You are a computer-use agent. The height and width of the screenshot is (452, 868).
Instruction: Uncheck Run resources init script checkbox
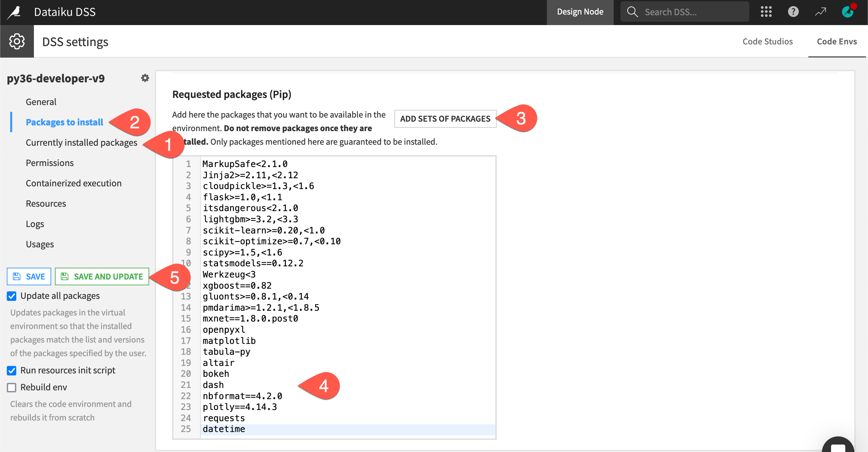[12, 371]
